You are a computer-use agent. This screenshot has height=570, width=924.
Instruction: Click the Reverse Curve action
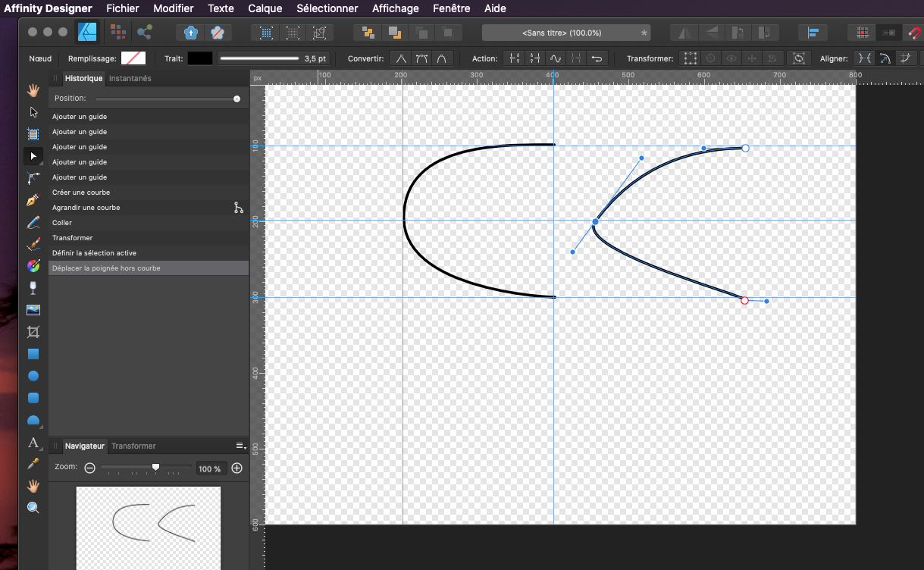[597, 58]
